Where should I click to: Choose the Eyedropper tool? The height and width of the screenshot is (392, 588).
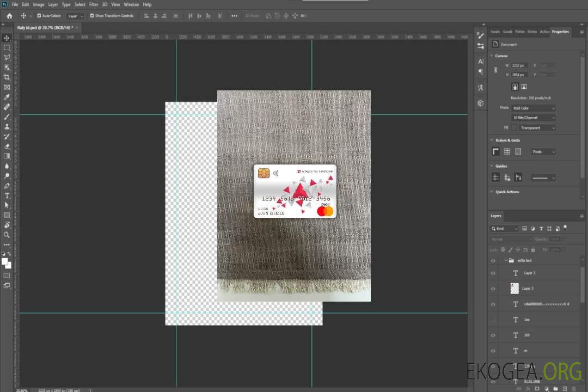7,97
